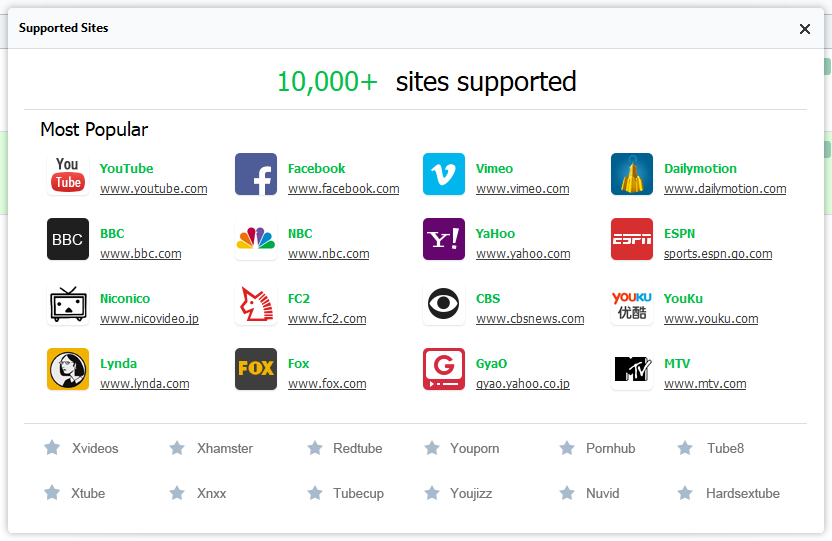This screenshot has height=541, width=832.
Task: Open the www.facebook.com link
Action: pos(343,189)
